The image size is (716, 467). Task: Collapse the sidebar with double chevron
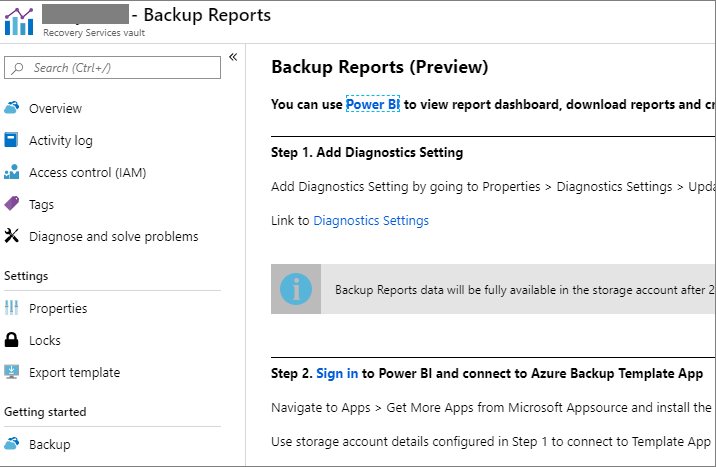point(233,57)
